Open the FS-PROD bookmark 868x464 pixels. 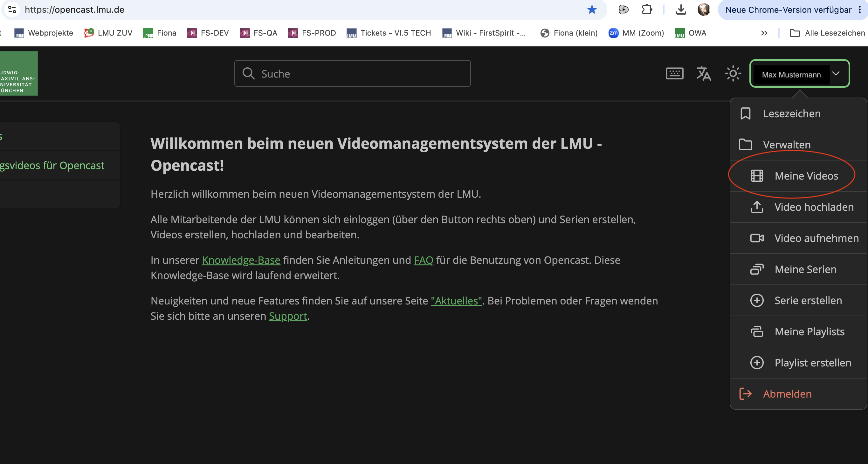click(x=312, y=33)
